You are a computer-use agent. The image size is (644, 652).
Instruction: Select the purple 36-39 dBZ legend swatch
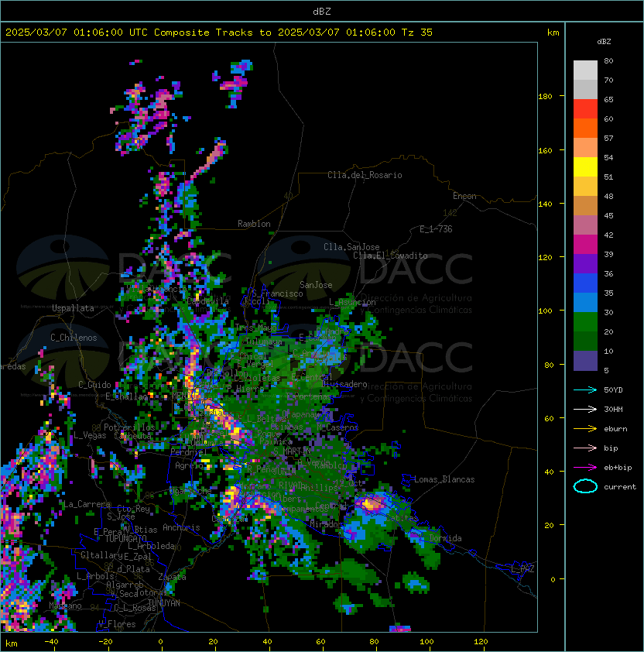click(x=585, y=263)
